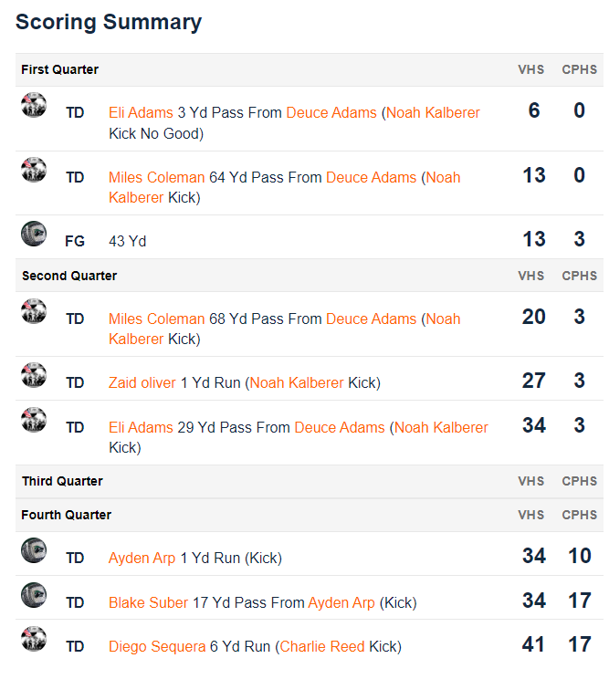The image size is (609, 700).
Task: Open Eli Adams link in 3 Yd Pass play
Action: click(x=141, y=112)
